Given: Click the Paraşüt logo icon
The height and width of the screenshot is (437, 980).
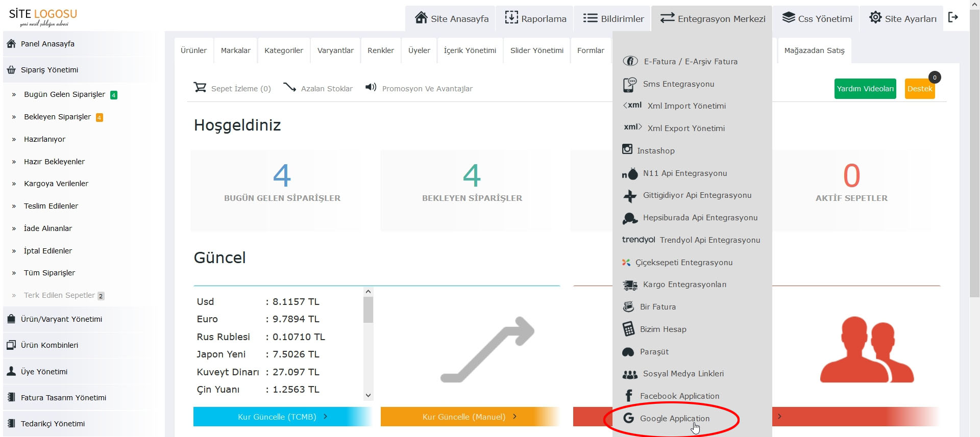Looking at the screenshot, I should [628, 352].
